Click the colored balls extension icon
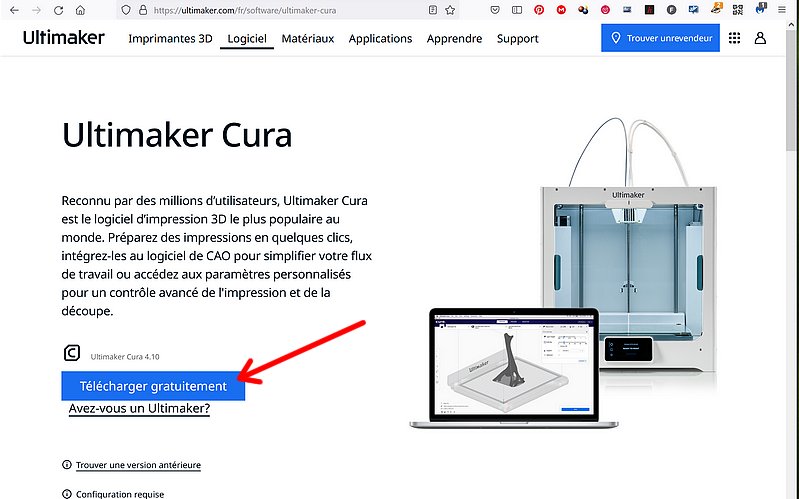Screen dimensions: 799x499 pos(583,10)
